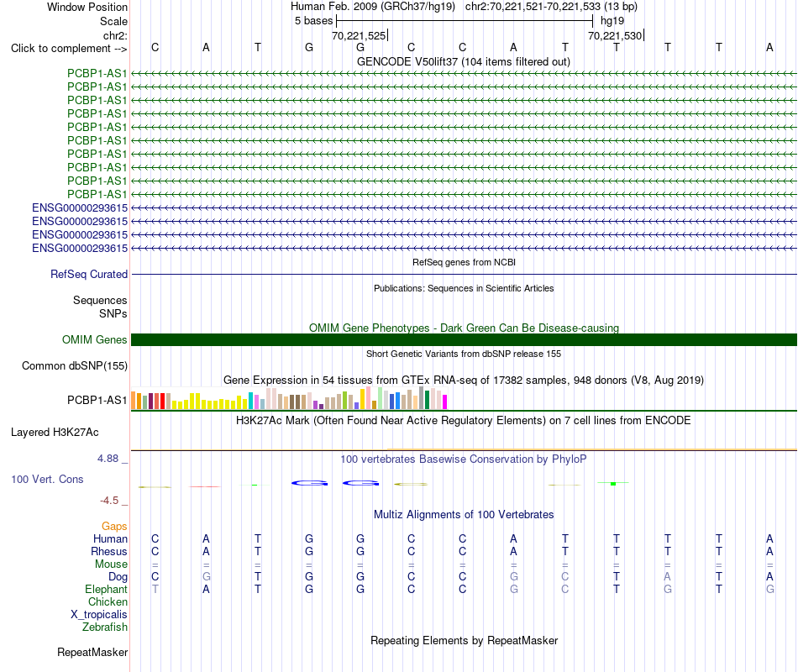Click the chr2:70,221,521-70,221,533 position text
This screenshot has width=798, height=672.
click(x=551, y=7)
